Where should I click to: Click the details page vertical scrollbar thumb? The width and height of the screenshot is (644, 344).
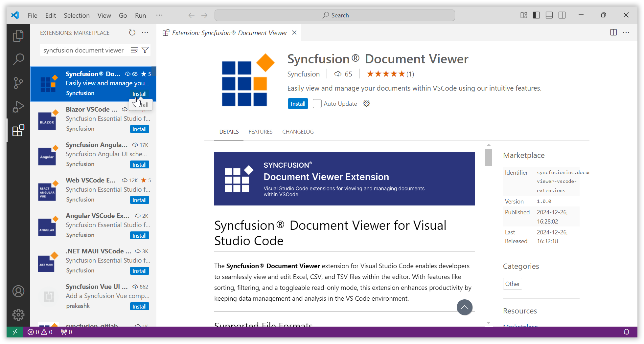489,157
